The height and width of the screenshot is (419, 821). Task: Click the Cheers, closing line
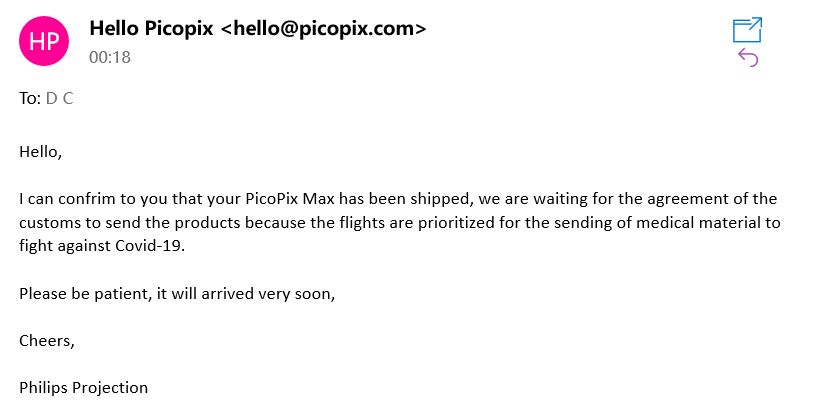click(x=47, y=341)
